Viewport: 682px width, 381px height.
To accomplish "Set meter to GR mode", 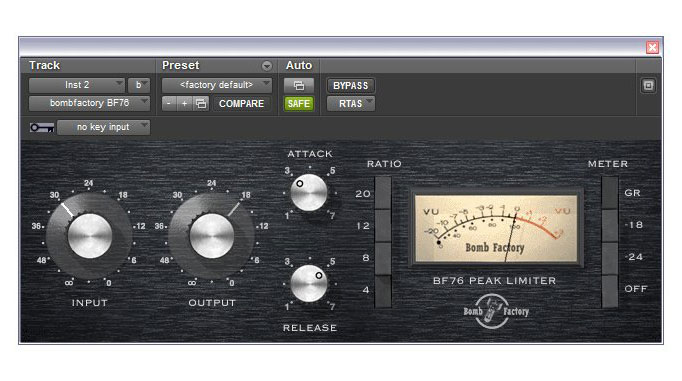I will point(610,193).
